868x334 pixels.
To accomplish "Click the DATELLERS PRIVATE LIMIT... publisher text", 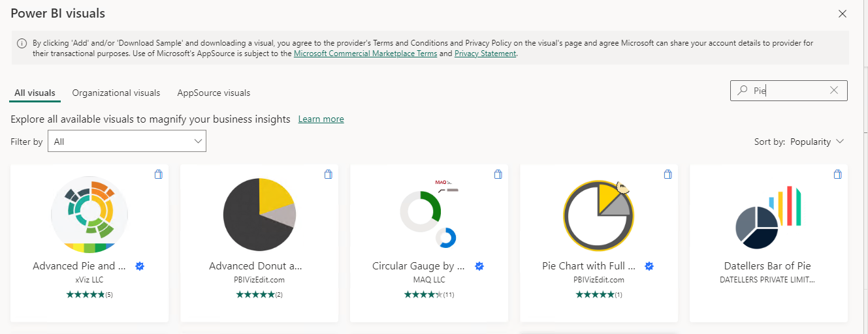I will click(x=767, y=280).
